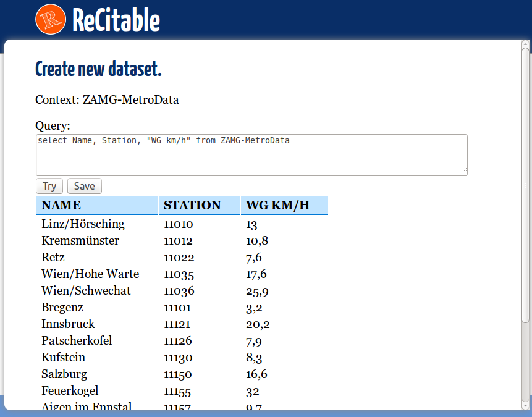Viewport: 532px width, 417px height.
Task: Click wind speed value 3,2
Action: tap(254, 308)
